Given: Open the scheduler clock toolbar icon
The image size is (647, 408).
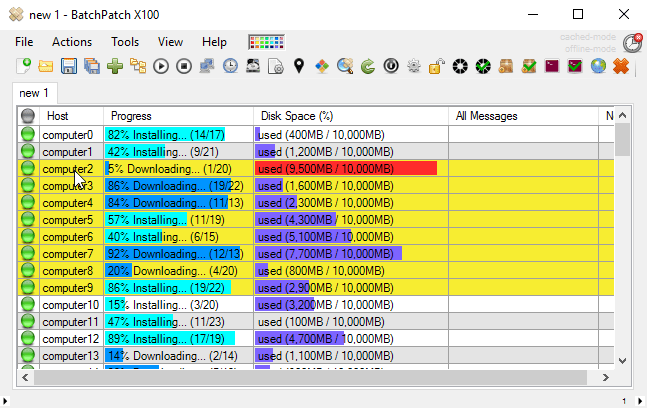Looking at the screenshot, I should coord(230,66).
